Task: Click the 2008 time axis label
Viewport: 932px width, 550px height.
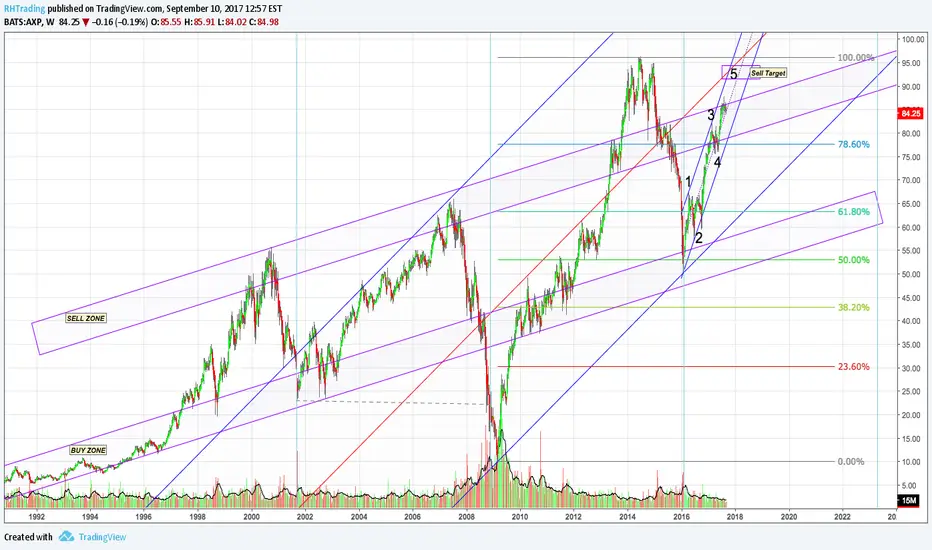Action: (x=467, y=517)
